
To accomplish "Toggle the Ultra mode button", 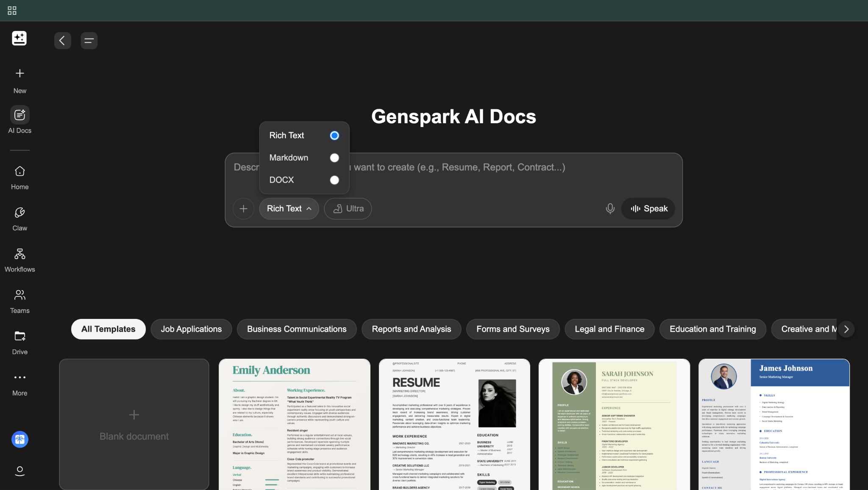I will 348,209.
